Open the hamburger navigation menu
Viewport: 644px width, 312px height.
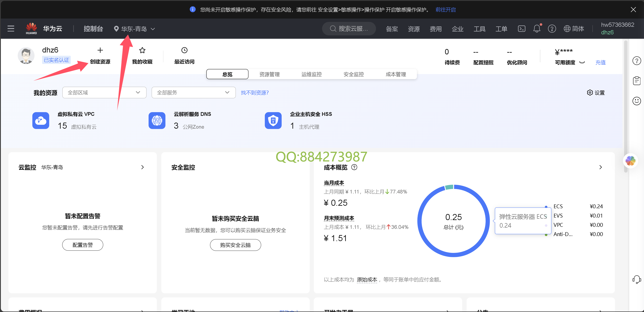pyautogui.click(x=11, y=29)
